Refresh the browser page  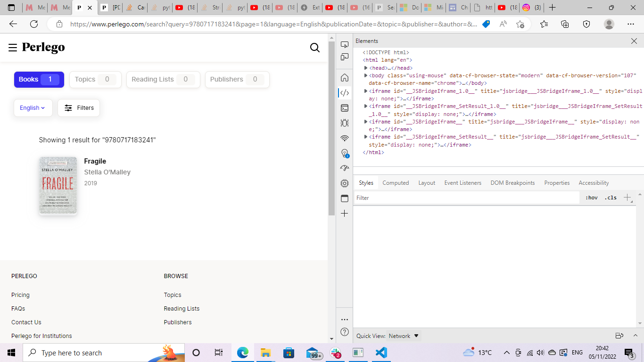34,24
